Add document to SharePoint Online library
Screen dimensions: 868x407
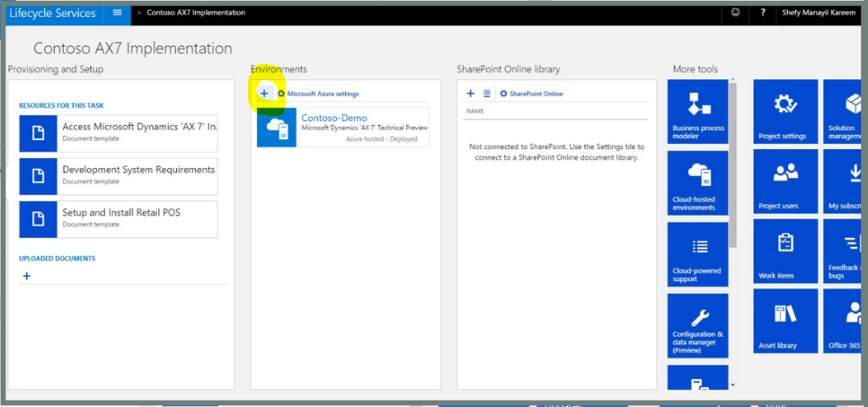click(x=470, y=93)
